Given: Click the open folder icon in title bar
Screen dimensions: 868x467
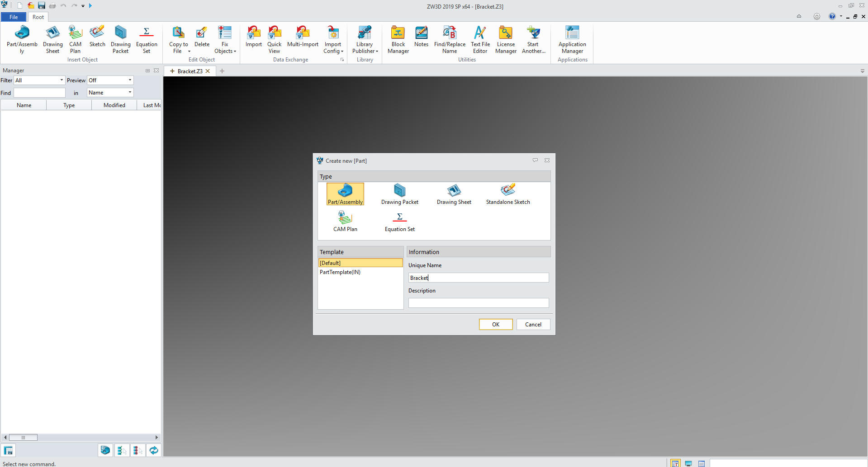Looking at the screenshot, I should click(x=31, y=5).
